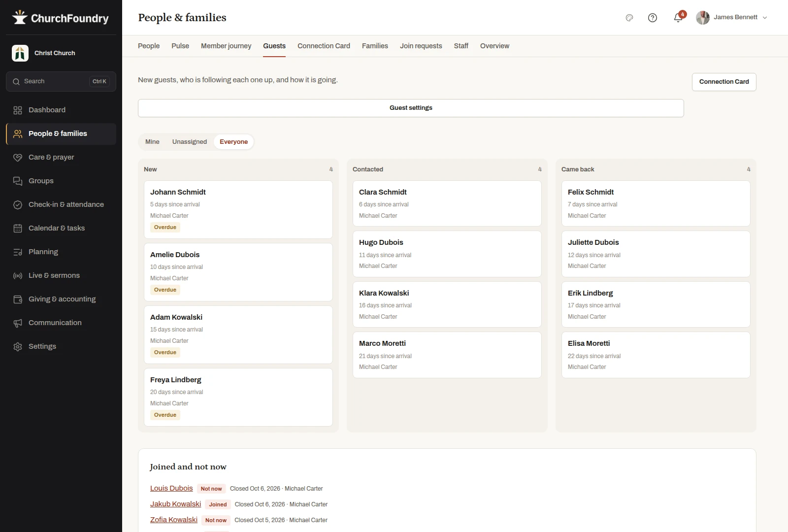Select the Everyone filter
Viewport: 788px width, 532px height.
234,142
